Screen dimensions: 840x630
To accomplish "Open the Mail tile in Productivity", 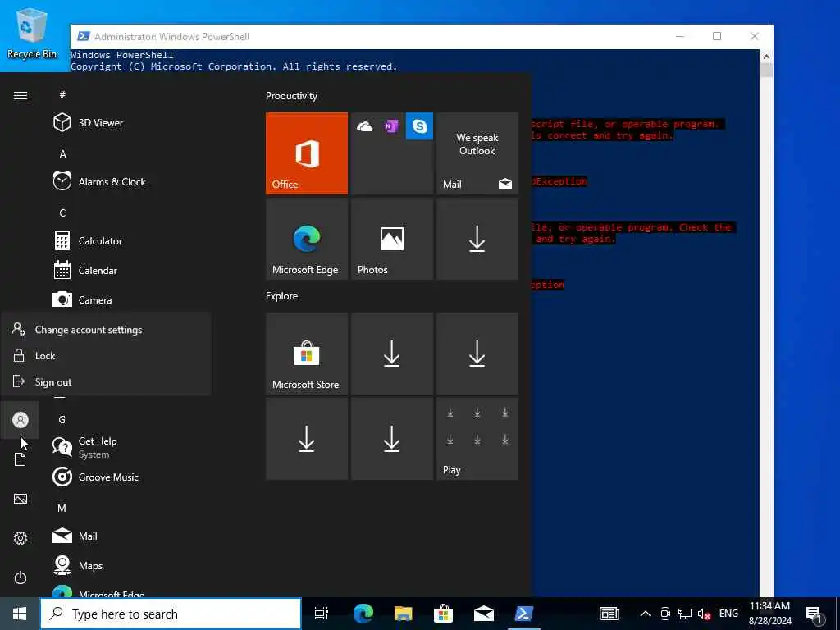I will [x=477, y=153].
